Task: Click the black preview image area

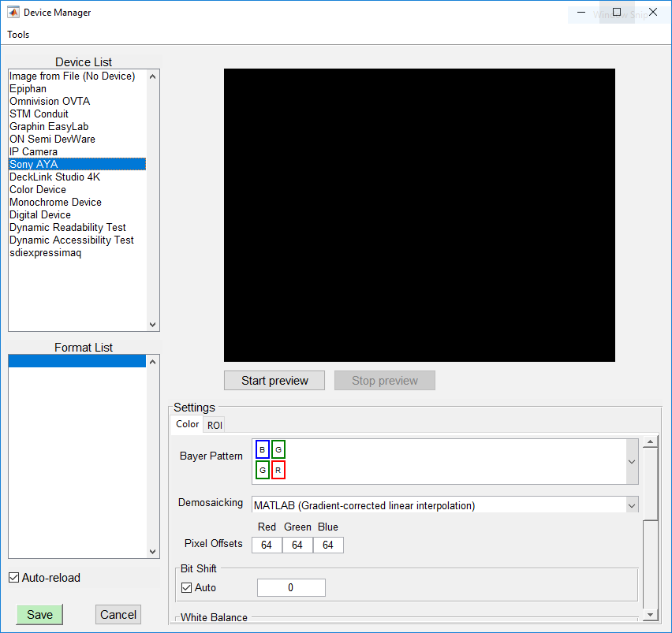Action: point(420,215)
